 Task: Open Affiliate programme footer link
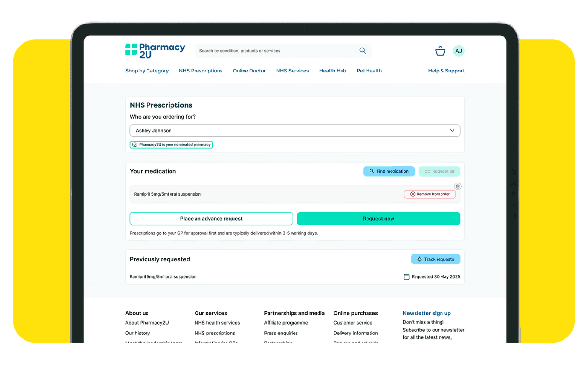[286, 323]
